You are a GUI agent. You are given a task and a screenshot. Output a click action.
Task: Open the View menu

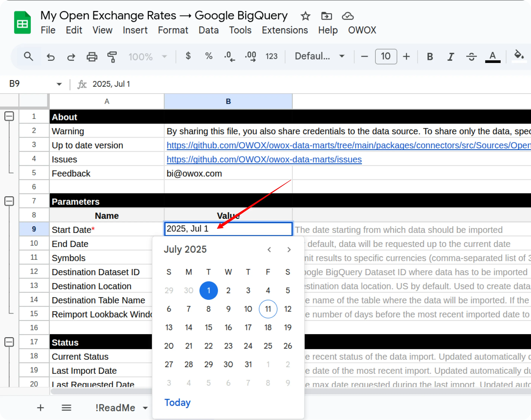pyautogui.click(x=102, y=30)
